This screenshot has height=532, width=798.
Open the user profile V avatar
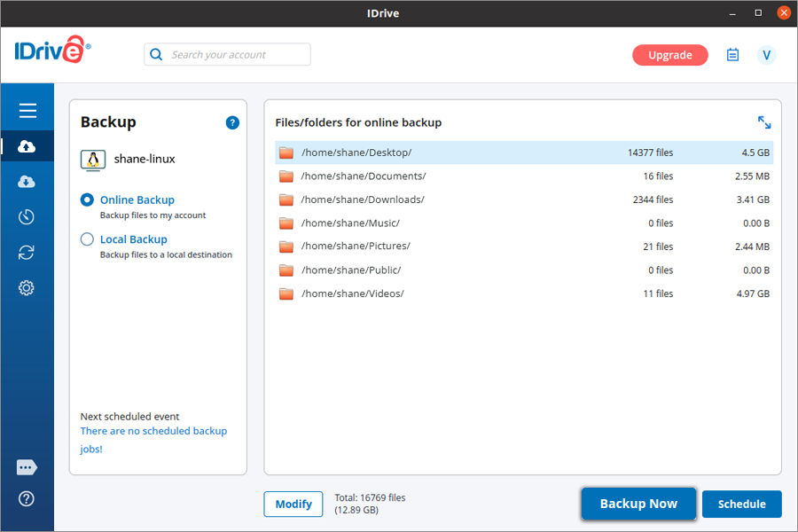[x=766, y=55]
